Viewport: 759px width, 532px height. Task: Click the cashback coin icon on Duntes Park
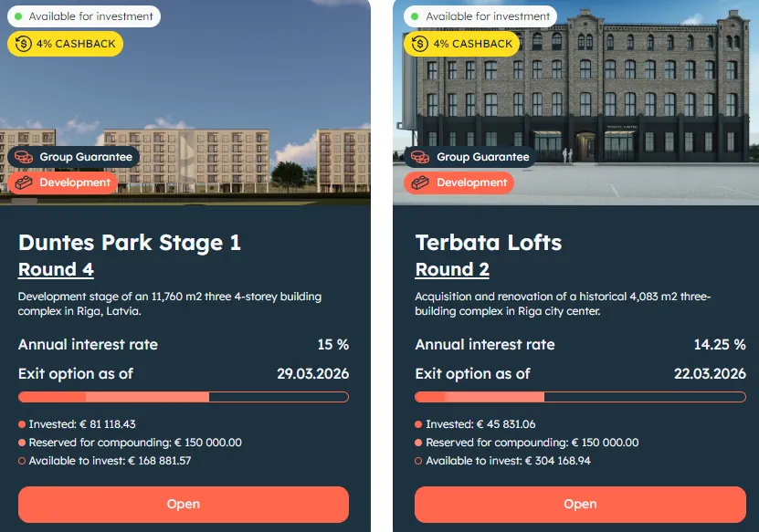pos(24,44)
